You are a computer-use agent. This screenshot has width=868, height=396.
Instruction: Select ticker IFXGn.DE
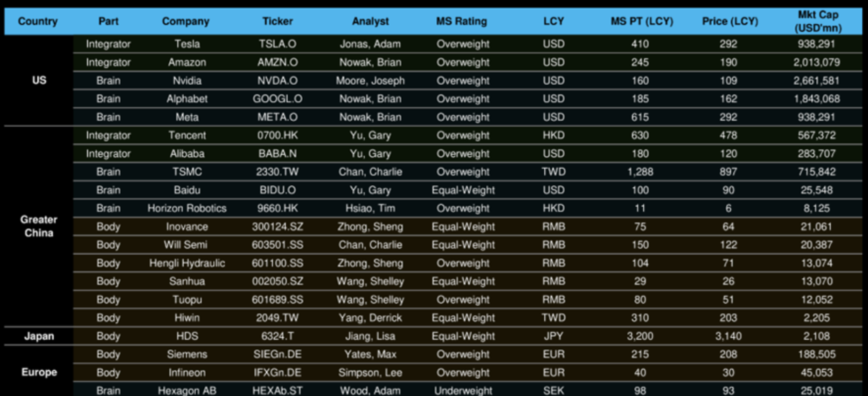click(x=278, y=373)
